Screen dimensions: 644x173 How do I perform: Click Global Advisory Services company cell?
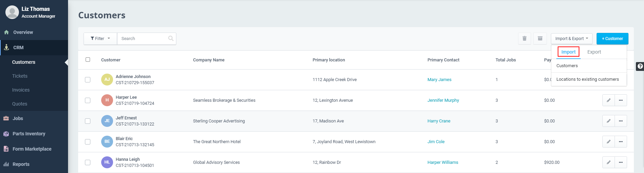pyautogui.click(x=216, y=162)
